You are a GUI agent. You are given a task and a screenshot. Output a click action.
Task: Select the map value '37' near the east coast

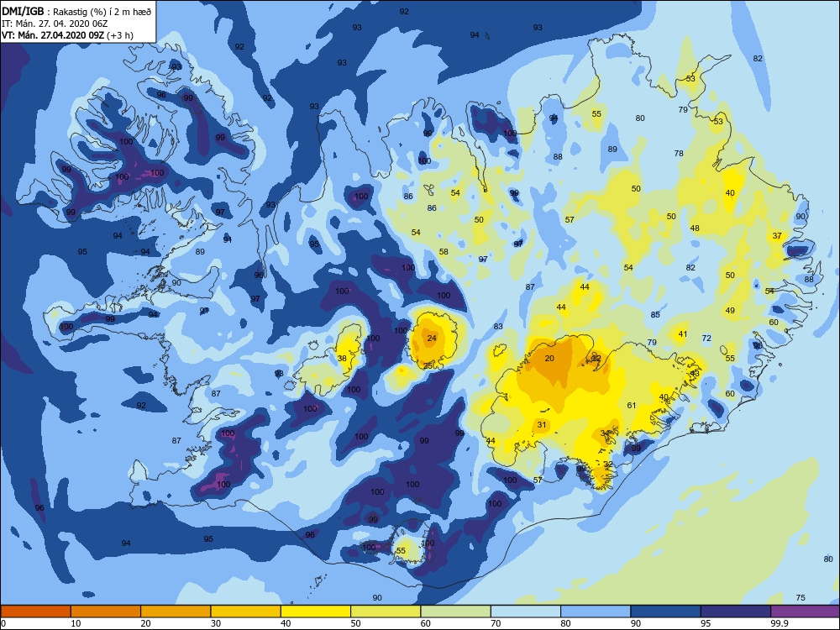[x=777, y=236]
